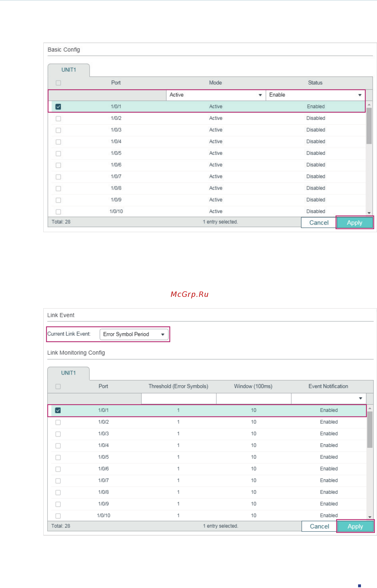Image resolution: width=377 pixels, height=588 pixels.
Task: Click Enabled notification of port 1/0/5
Action: point(329,457)
